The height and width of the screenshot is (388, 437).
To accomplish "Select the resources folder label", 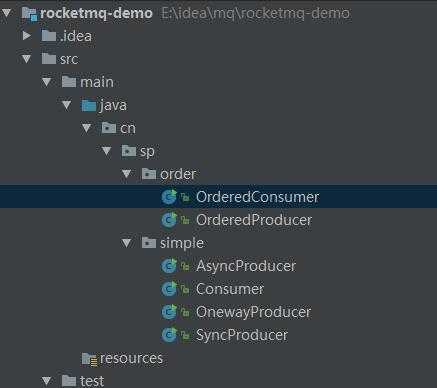I will pyautogui.click(x=131, y=358).
